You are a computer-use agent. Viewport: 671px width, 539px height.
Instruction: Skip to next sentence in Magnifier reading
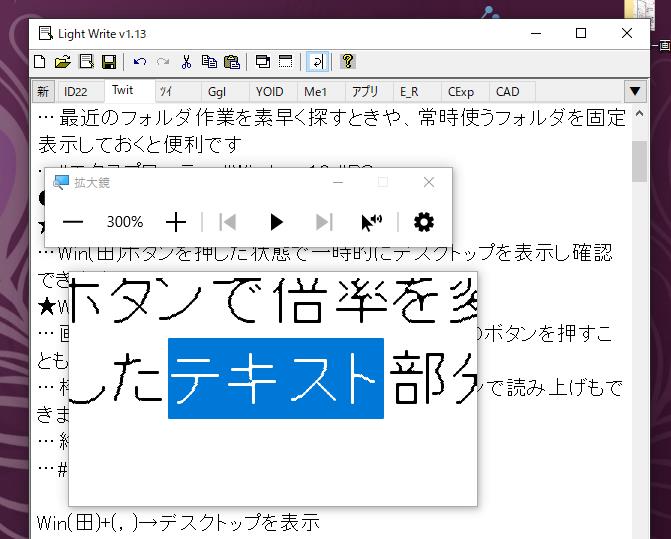click(324, 222)
